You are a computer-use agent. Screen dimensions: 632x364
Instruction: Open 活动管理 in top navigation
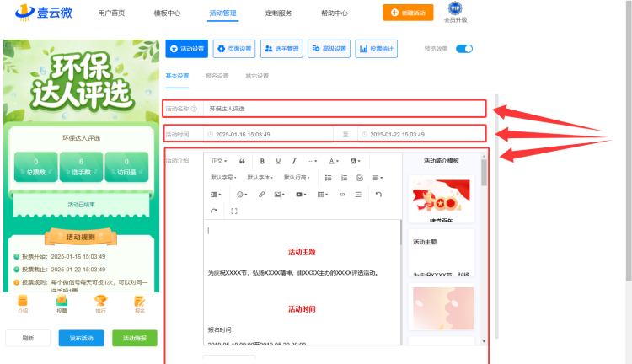pyautogui.click(x=222, y=13)
